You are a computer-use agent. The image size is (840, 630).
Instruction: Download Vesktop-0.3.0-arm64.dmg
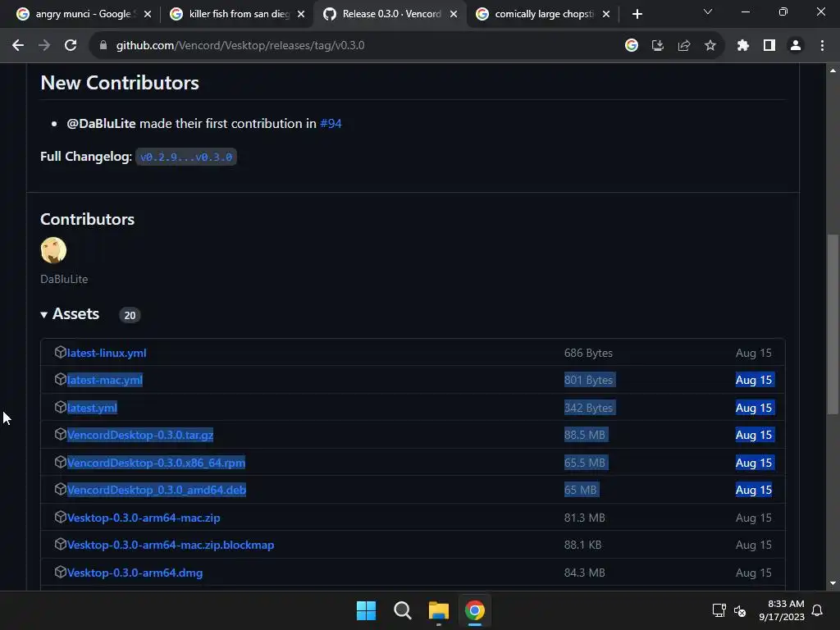pos(135,573)
